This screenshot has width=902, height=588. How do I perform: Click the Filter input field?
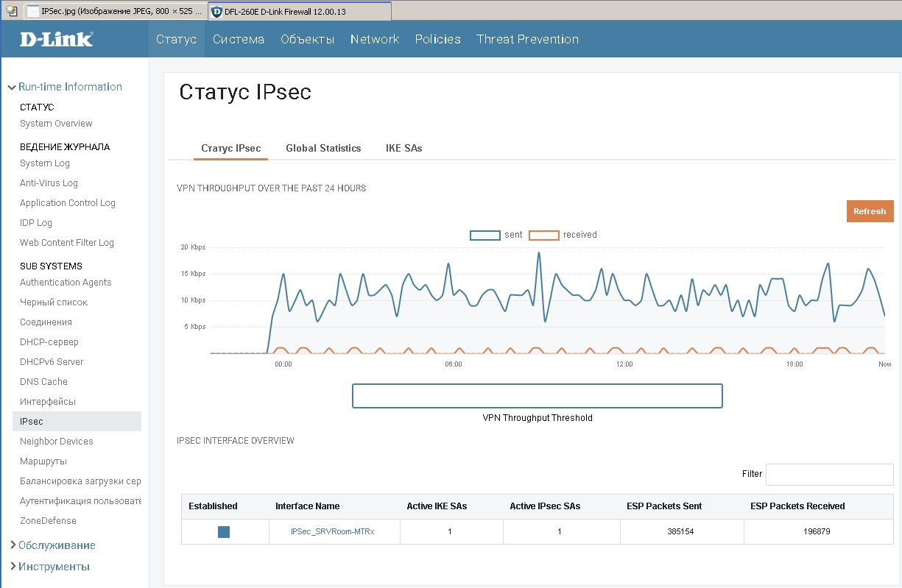tap(829, 475)
